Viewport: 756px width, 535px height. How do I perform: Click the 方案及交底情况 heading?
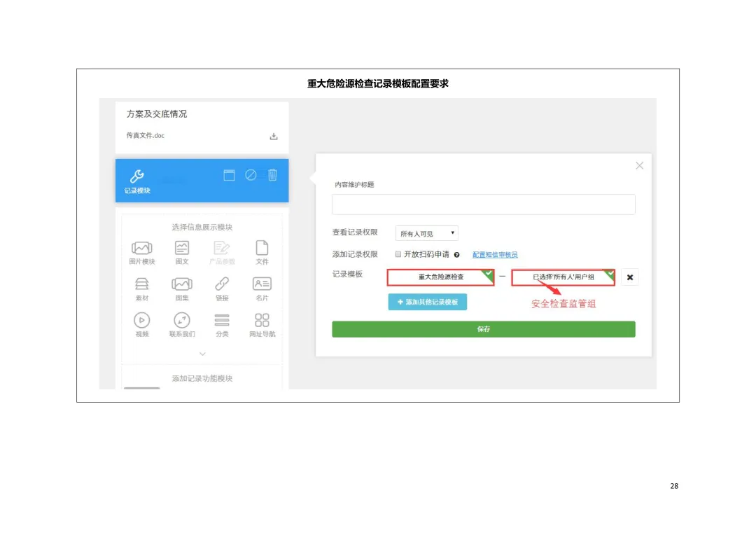click(157, 114)
